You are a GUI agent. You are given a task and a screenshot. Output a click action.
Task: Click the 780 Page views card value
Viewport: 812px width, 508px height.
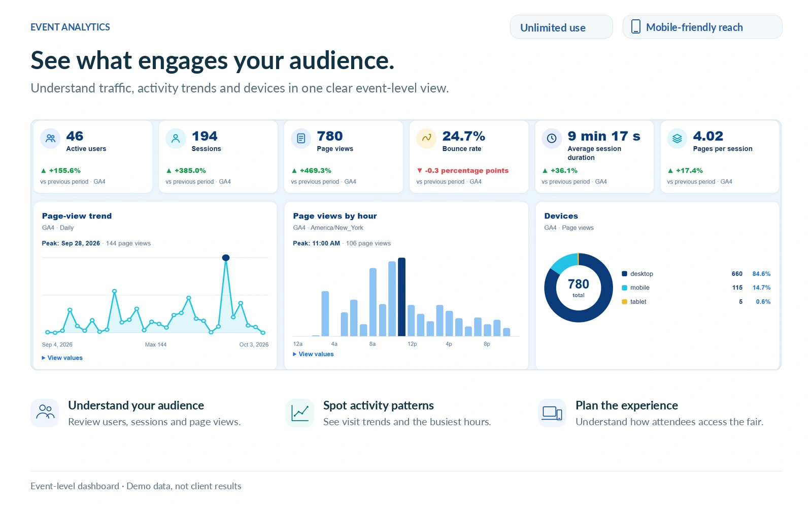click(x=330, y=136)
